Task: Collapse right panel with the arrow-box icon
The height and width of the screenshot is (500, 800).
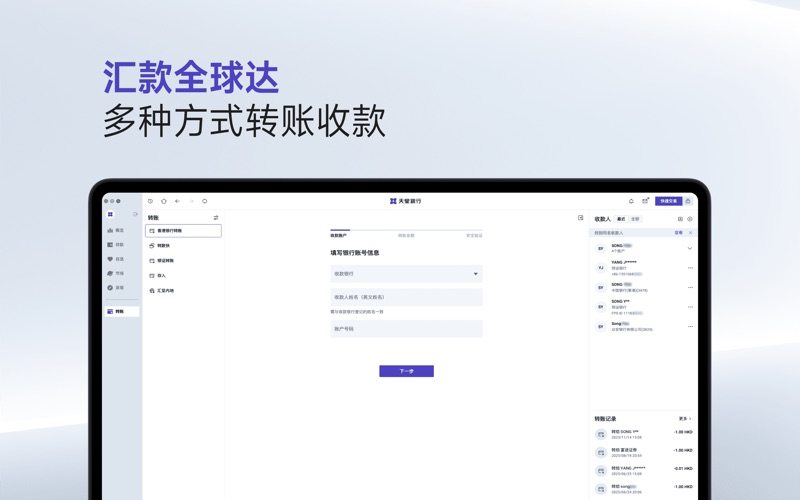Action: pos(580,218)
